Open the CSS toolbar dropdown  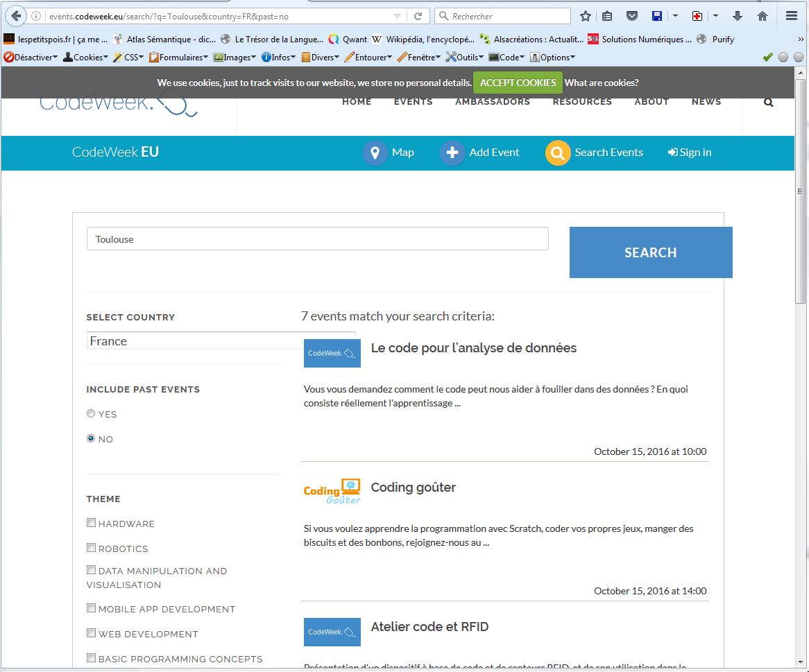(128, 58)
